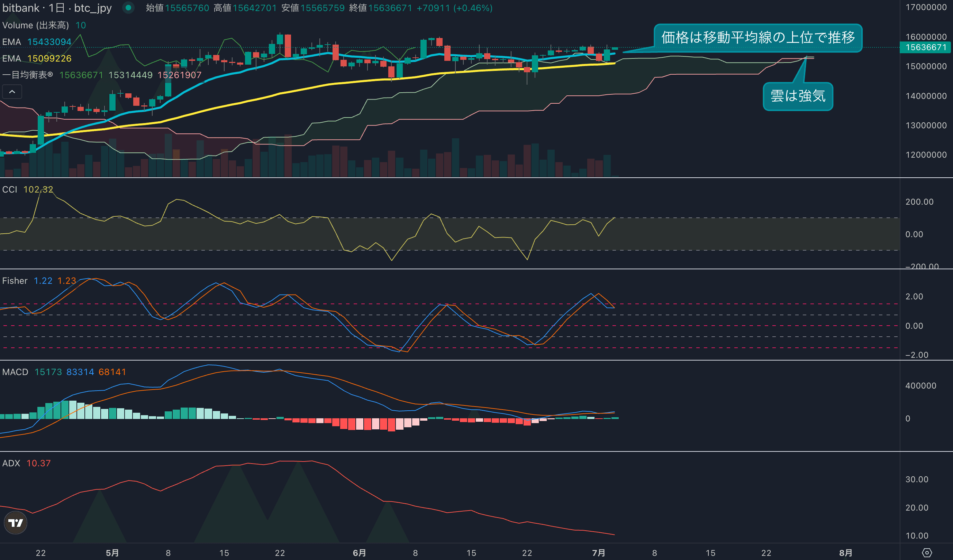The image size is (953, 560).
Task: Collapse the indicator legend chevron
Action: click(x=12, y=92)
